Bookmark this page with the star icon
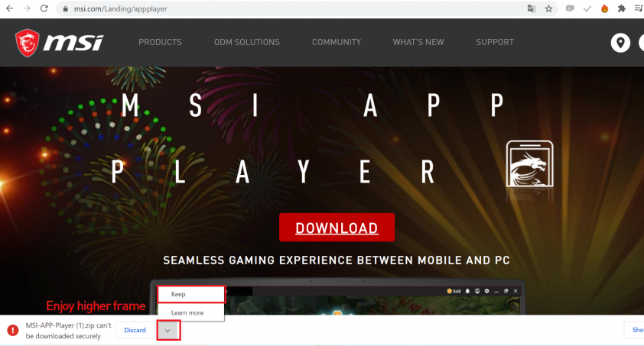This screenshot has height=346, width=644. click(548, 8)
